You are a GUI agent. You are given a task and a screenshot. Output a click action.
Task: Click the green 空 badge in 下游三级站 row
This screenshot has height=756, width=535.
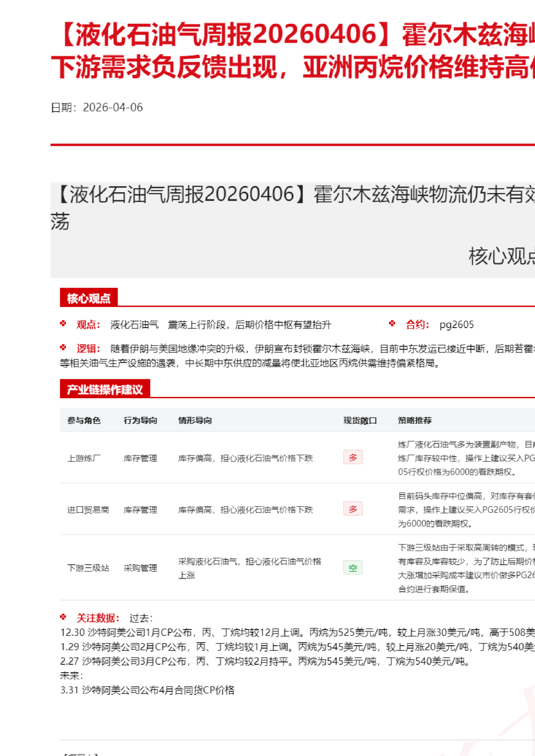pyautogui.click(x=353, y=567)
